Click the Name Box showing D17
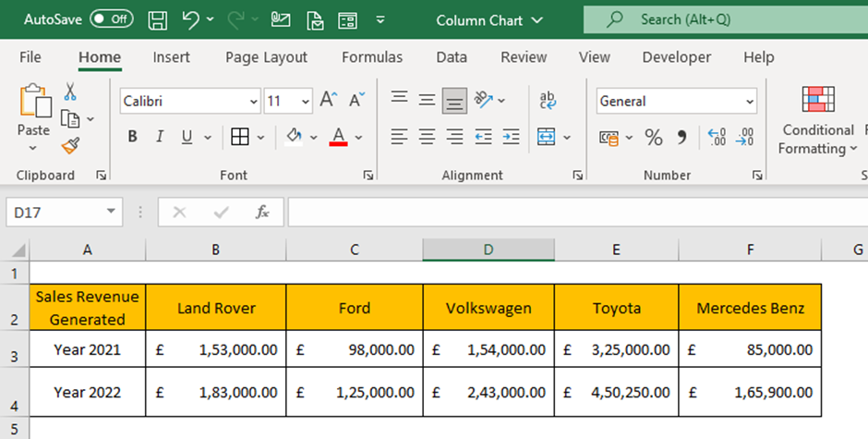This screenshot has height=439, width=868. coord(65,213)
